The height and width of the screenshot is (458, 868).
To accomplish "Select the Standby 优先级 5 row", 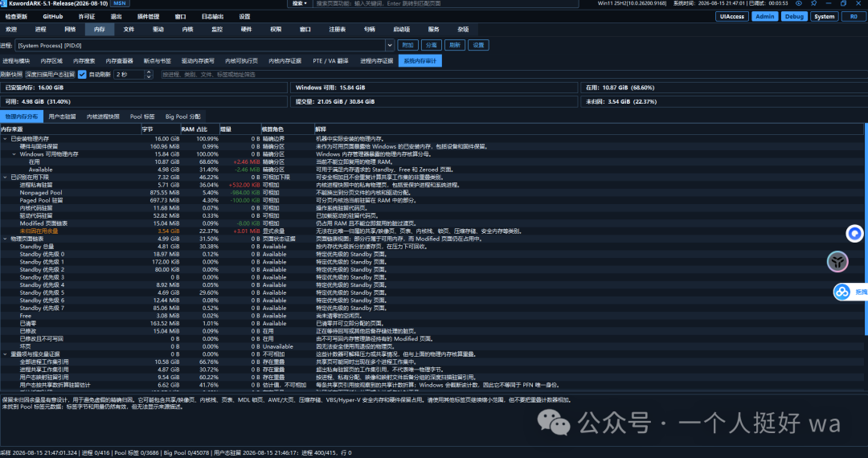I will point(432,292).
